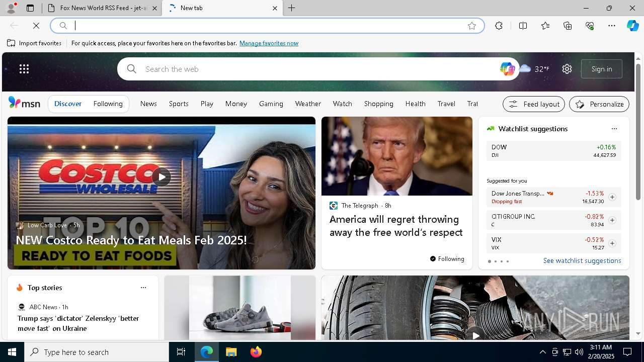Close the Fox News World RSS Feed tab

pos(154,8)
